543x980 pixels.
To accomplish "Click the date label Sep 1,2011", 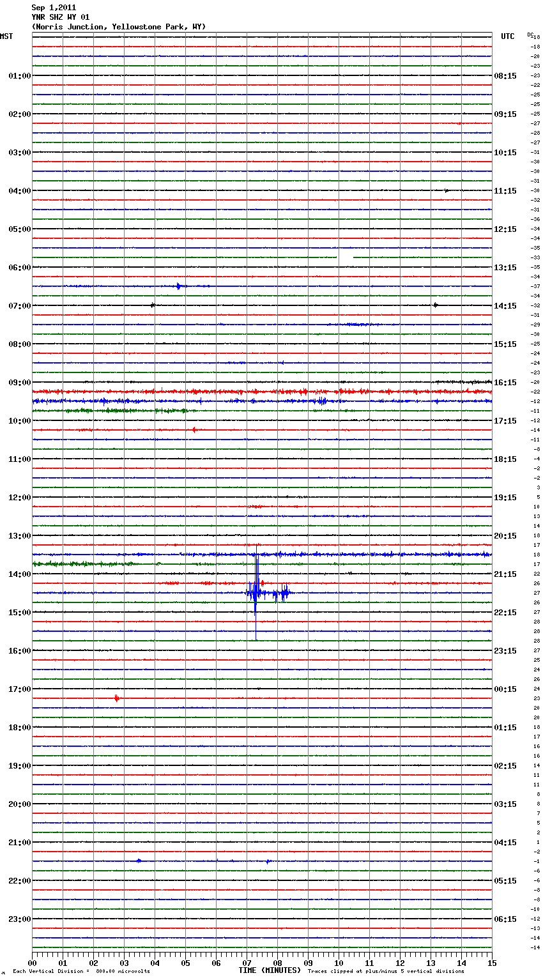I will 54,8.
